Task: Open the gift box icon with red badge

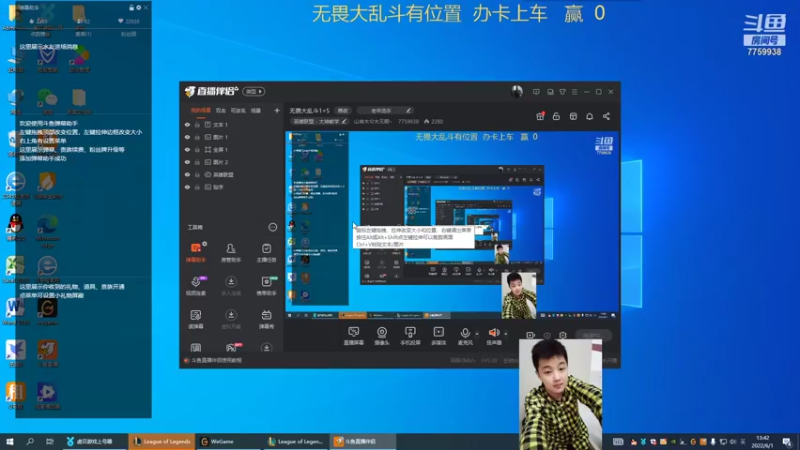Action: pyautogui.click(x=540, y=116)
